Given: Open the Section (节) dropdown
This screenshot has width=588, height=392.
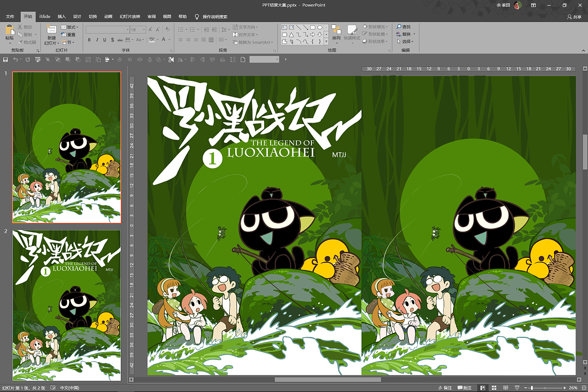Looking at the screenshot, I should 68,42.
